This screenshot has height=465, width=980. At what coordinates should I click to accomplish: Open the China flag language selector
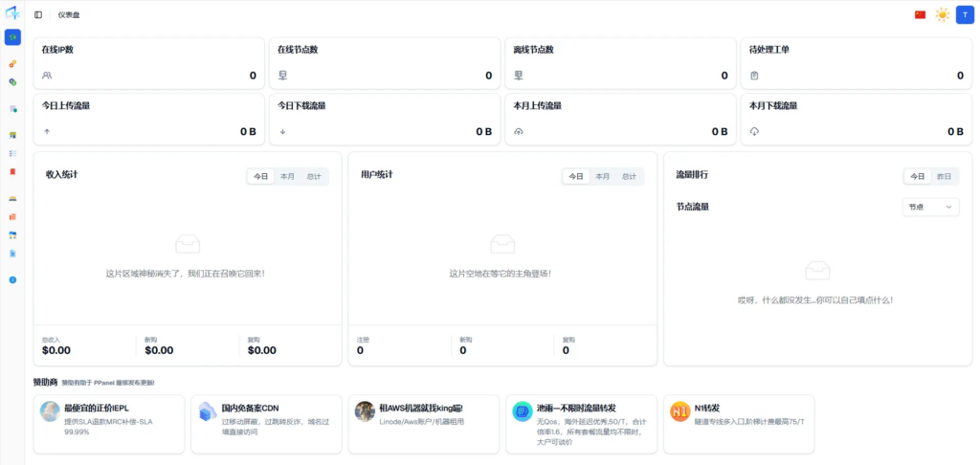pyautogui.click(x=920, y=14)
